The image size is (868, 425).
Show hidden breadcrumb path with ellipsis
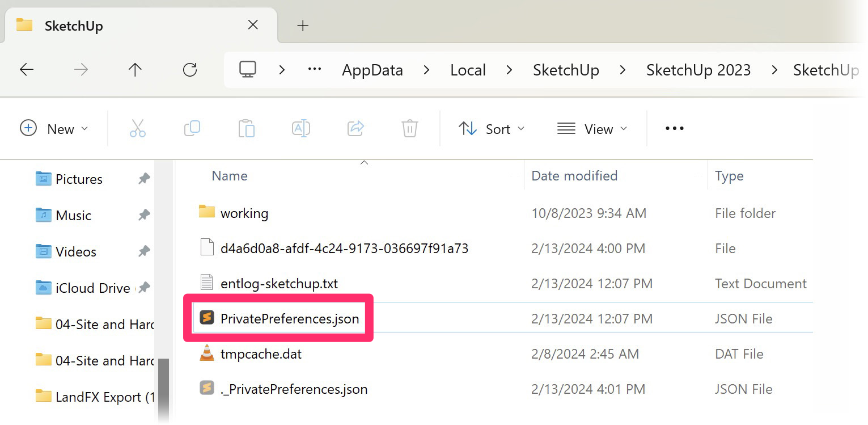point(315,69)
